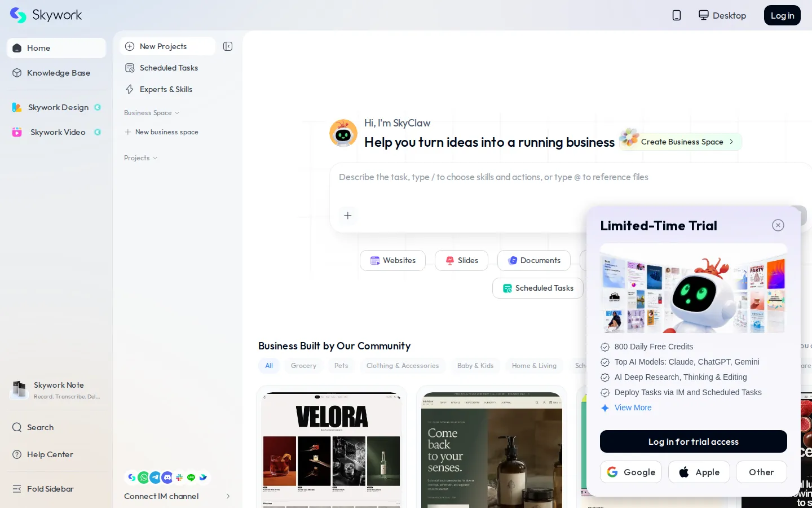The height and width of the screenshot is (508, 812).
Task: Select Home & Living tab
Action: tap(534, 366)
